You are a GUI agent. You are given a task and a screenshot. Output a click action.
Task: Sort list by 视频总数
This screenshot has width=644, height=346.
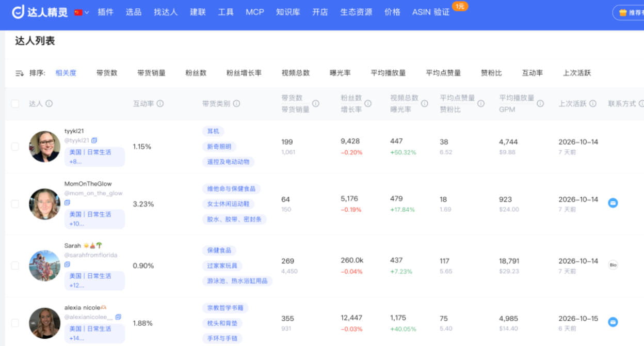click(296, 73)
